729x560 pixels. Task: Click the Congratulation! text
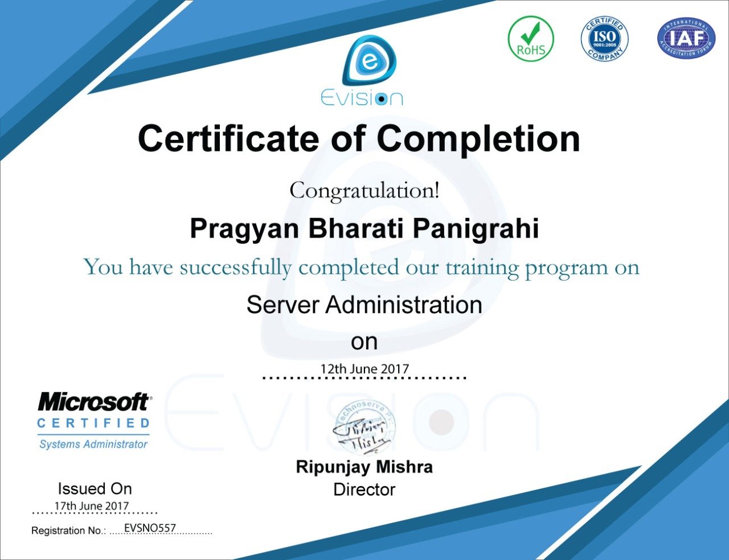click(x=364, y=191)
